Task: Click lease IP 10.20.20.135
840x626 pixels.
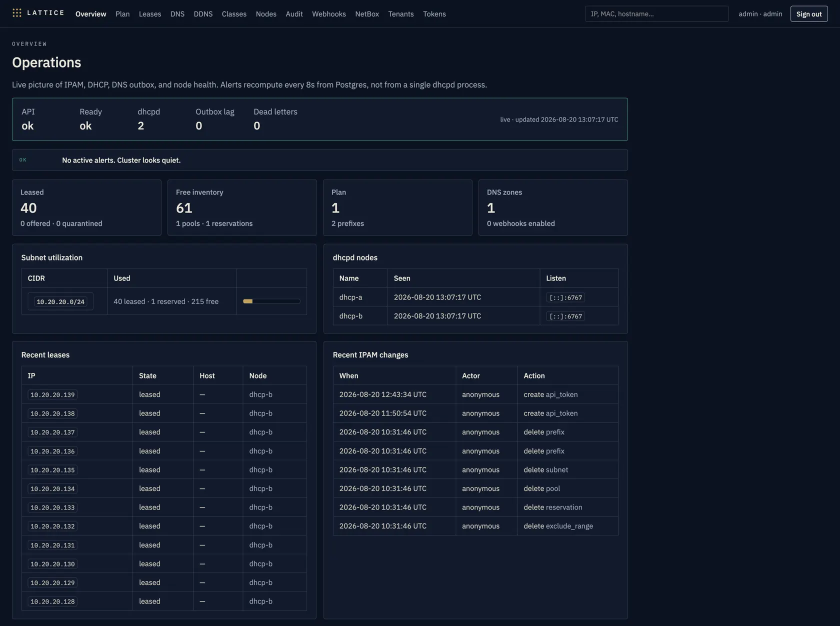Action: [52, 470]
